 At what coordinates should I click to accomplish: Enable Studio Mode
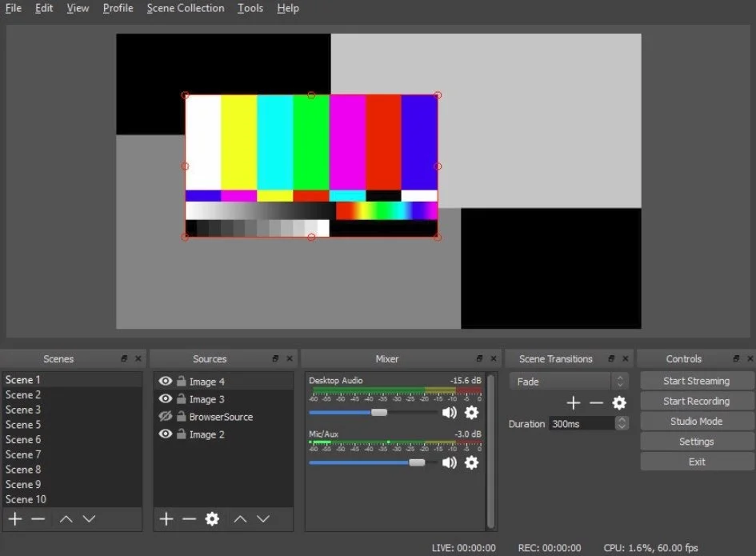coord(696,421)
